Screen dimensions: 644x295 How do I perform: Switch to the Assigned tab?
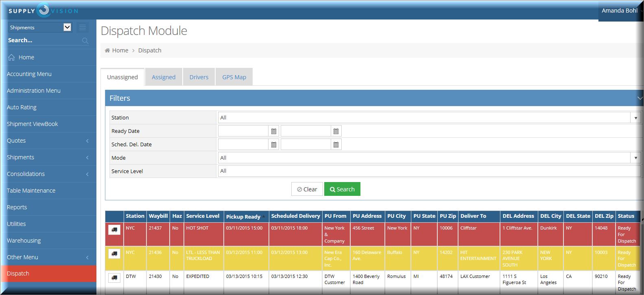click(164, 77)
